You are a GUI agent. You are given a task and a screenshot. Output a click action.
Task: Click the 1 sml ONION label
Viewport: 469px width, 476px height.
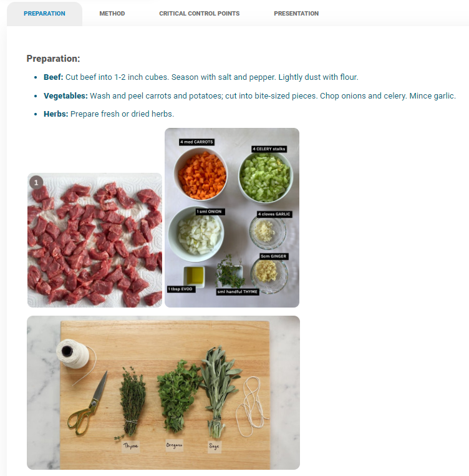[210, 211]
